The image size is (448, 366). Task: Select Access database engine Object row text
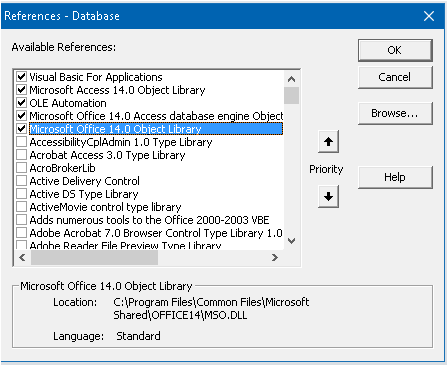[x=156, y=116]
